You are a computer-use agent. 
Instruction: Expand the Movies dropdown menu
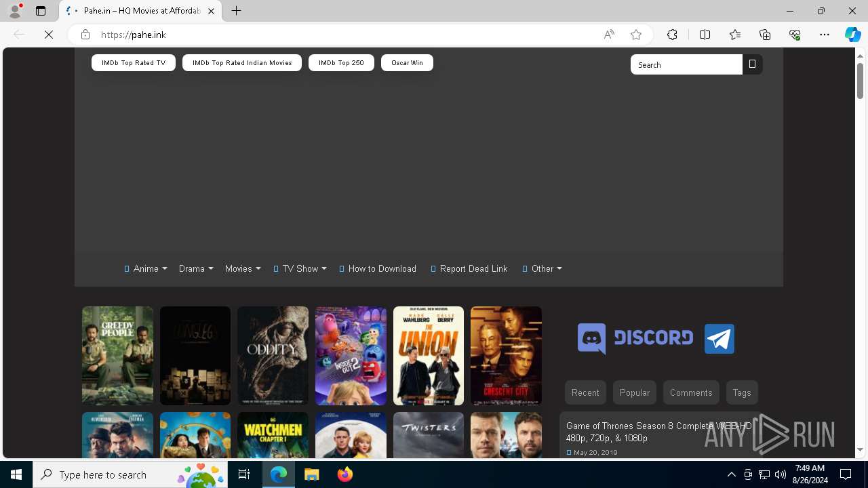tap(243, 269)
